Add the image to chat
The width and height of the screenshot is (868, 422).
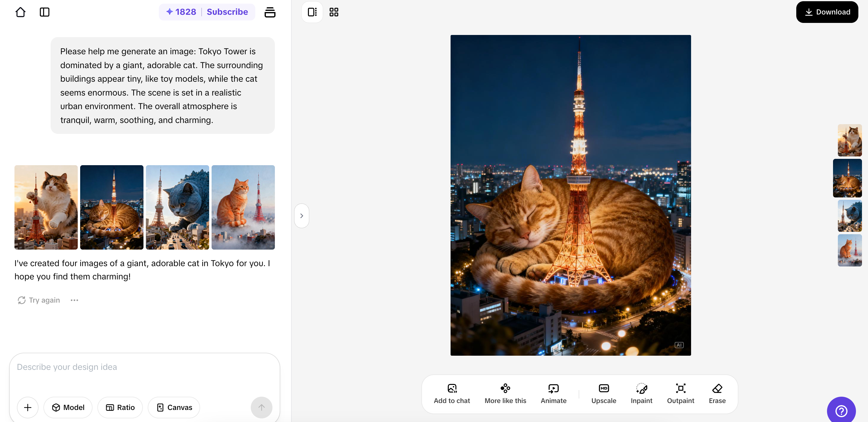451,393
